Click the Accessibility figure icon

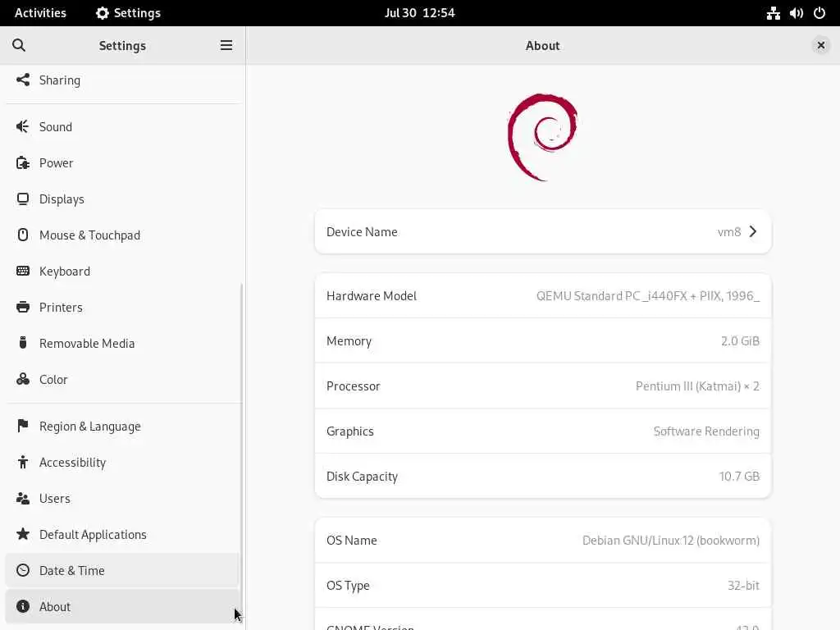coord(22,462)
